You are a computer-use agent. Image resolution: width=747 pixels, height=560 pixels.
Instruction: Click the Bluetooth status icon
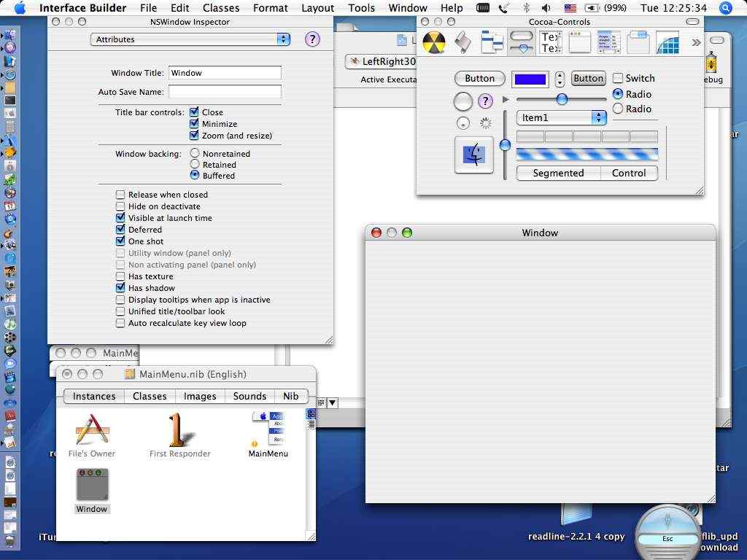[527, 7]
